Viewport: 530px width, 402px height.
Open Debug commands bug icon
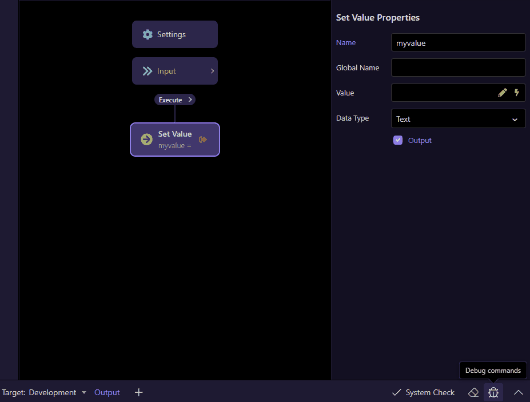pos(493,393)
